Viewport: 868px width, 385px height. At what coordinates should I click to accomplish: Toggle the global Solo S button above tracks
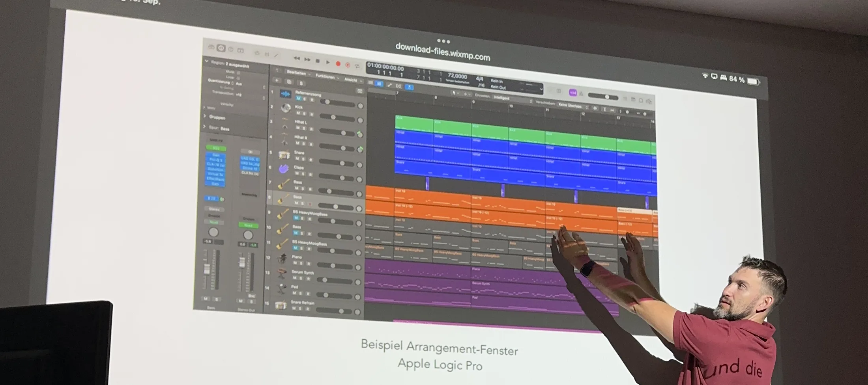click(x=301, y=84)
